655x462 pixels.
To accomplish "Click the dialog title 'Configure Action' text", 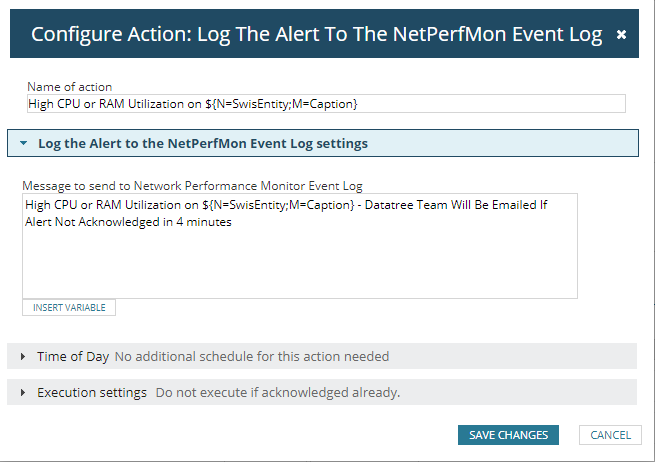I will 316,35.
